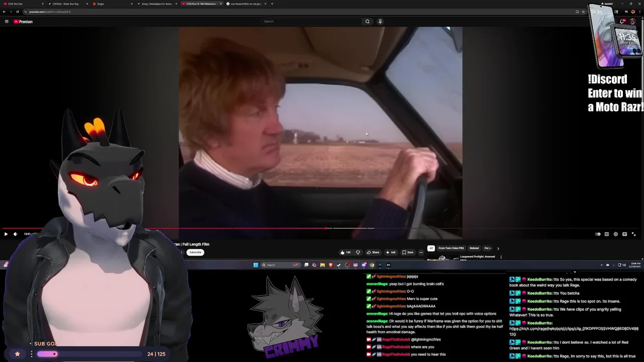The image size is (644, 362).
Task: Like the video with 14K likes
Action: pyautogui.click(x=345, y=252)
